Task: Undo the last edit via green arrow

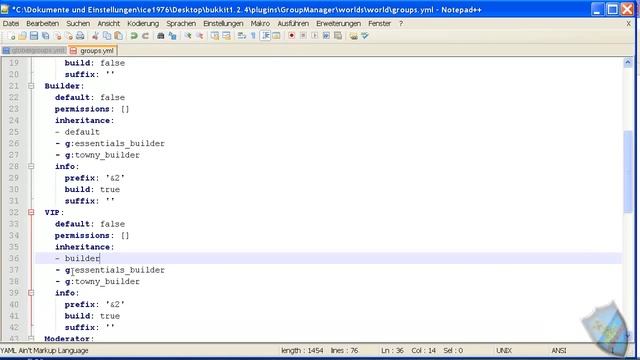Action: tap(133, 36)
